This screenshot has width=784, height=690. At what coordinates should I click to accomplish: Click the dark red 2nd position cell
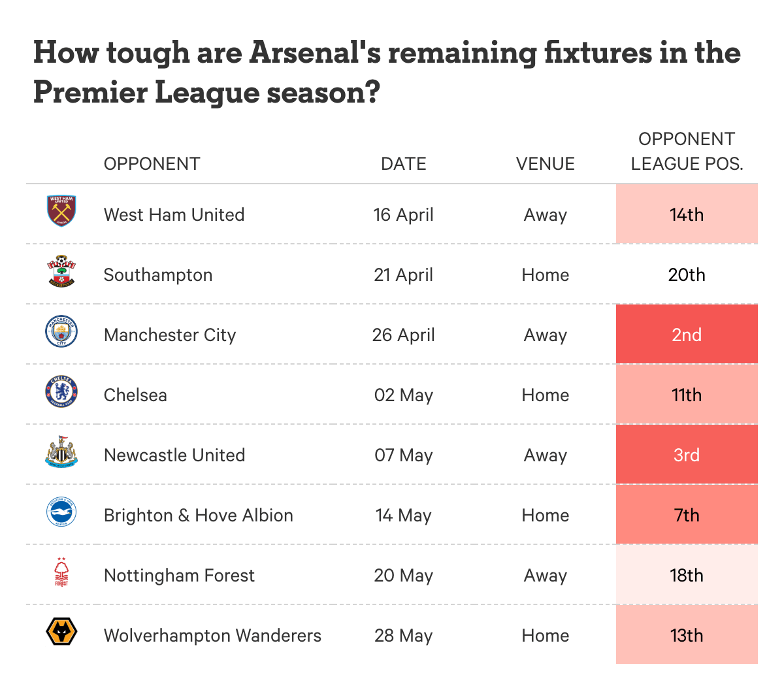687,334
